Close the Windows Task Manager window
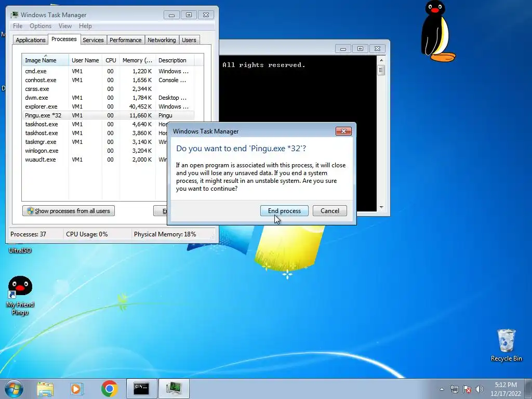532x399 pixels. click(206, 15)
